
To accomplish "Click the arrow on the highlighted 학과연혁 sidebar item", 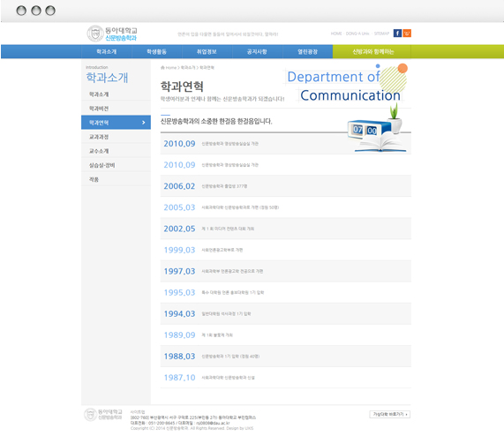I will 143,123.
